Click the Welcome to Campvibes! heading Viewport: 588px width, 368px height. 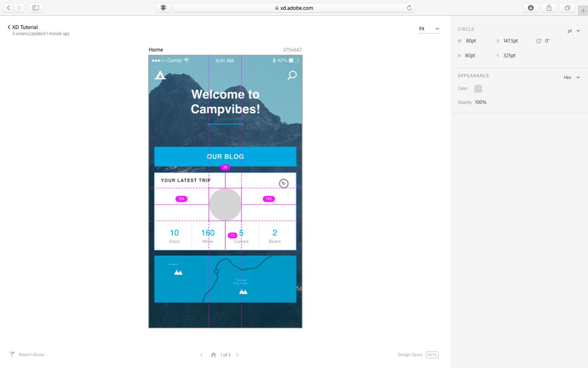pos(225,102)
